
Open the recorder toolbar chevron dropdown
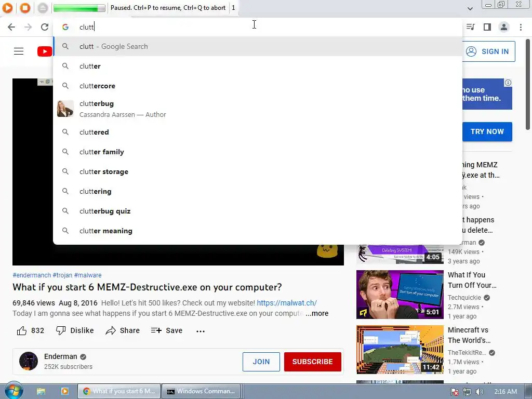470,8
